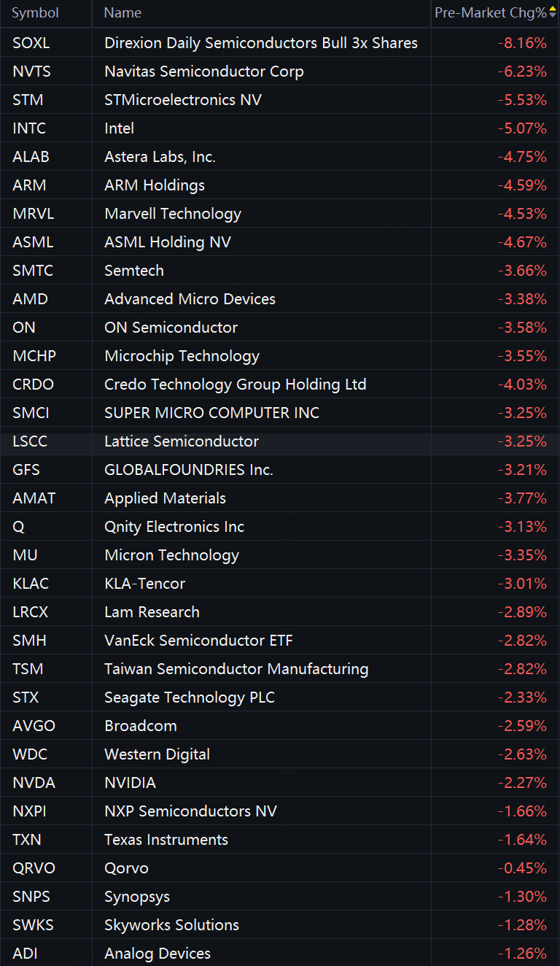This screenshot has height=966, width=560.
Task: Sort by the Symbol column header
Action: (x=35, y=13)
